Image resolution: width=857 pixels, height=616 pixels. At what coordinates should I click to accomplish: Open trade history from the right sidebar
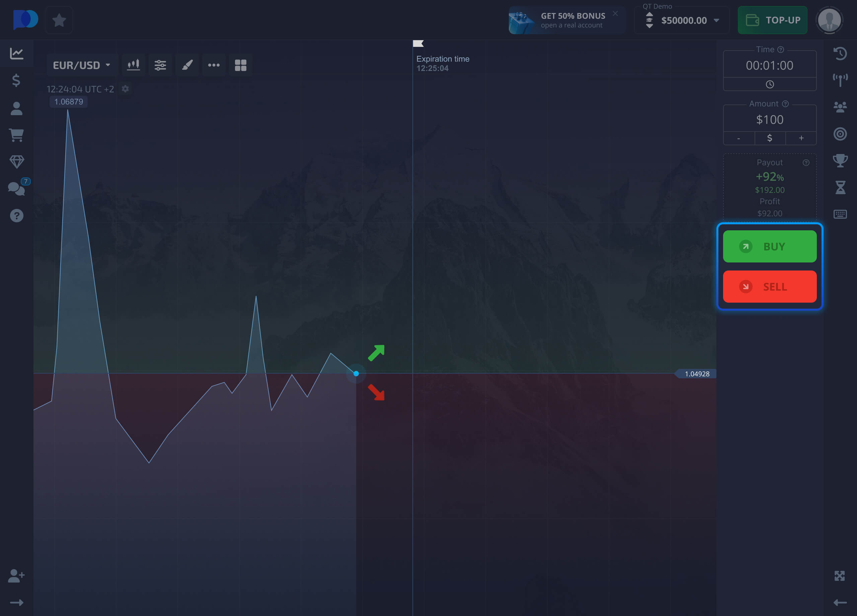(x=840, y=53)
